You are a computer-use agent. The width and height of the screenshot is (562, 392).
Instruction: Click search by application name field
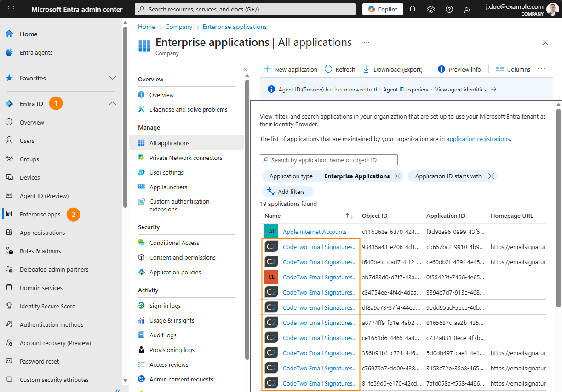click(329, 160)
